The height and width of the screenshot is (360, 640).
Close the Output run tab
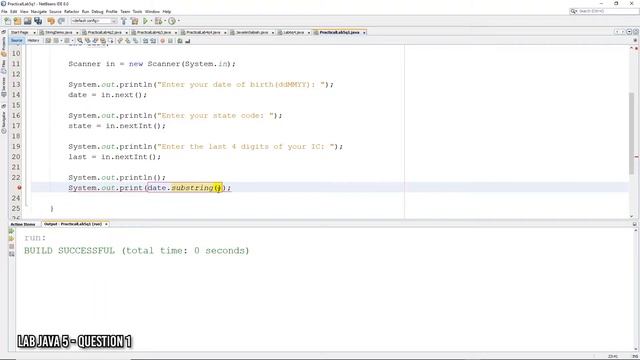pos(106,224)
